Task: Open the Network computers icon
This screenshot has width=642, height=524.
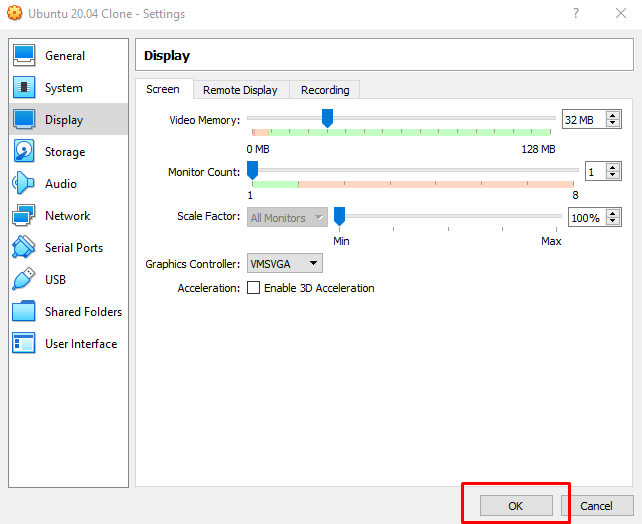Action: (x=24, y=215)
